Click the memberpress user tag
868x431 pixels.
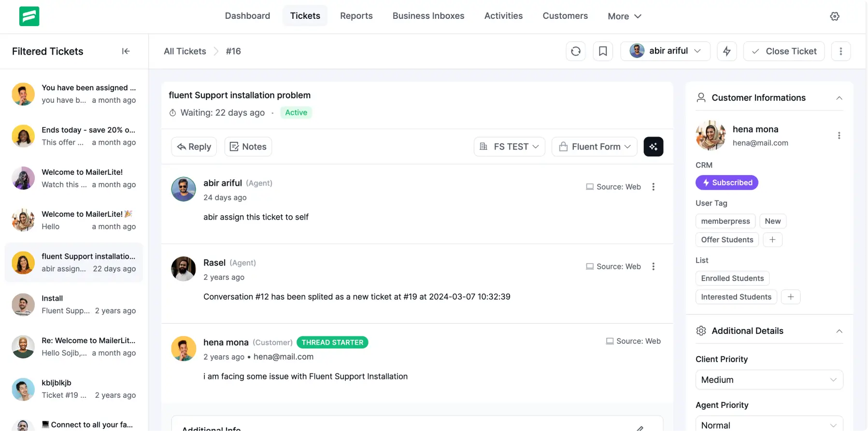[x=726, y=221]
